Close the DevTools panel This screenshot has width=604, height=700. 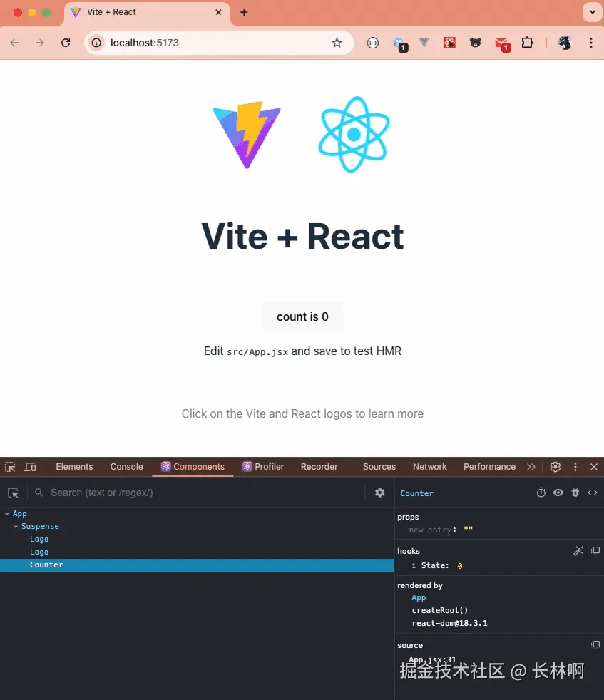point(594,467)
